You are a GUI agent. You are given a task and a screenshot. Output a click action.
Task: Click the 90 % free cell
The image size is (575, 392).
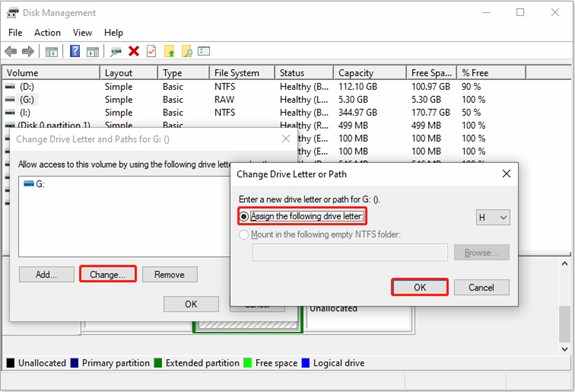471,87
